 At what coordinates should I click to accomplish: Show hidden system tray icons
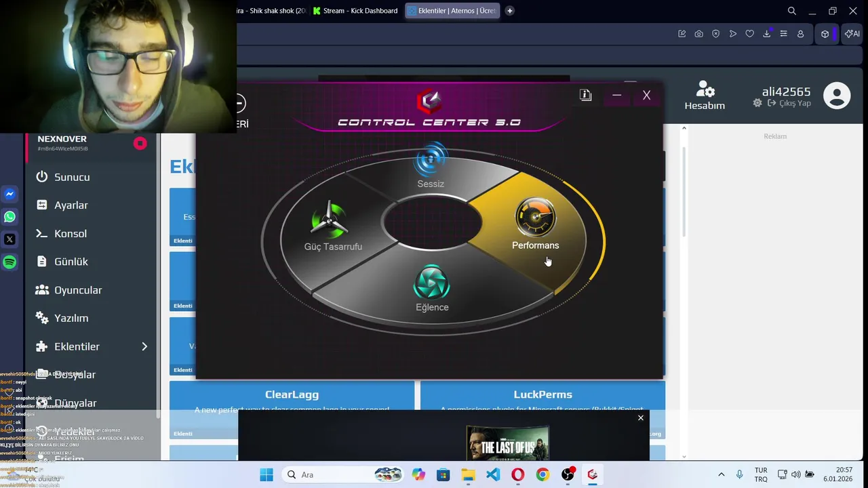(721, 474)
